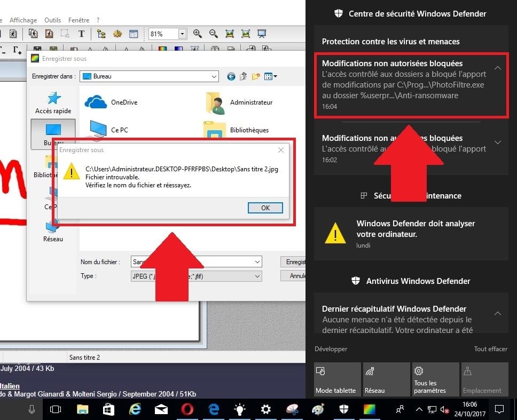Go back to last folder visited
The image size is (517, 420).
click(231, 76)
